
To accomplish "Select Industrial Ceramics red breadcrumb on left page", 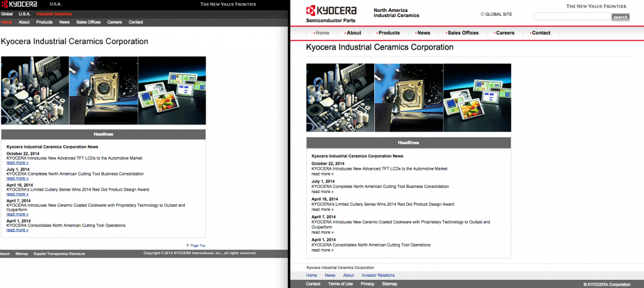I will [54, 14].
